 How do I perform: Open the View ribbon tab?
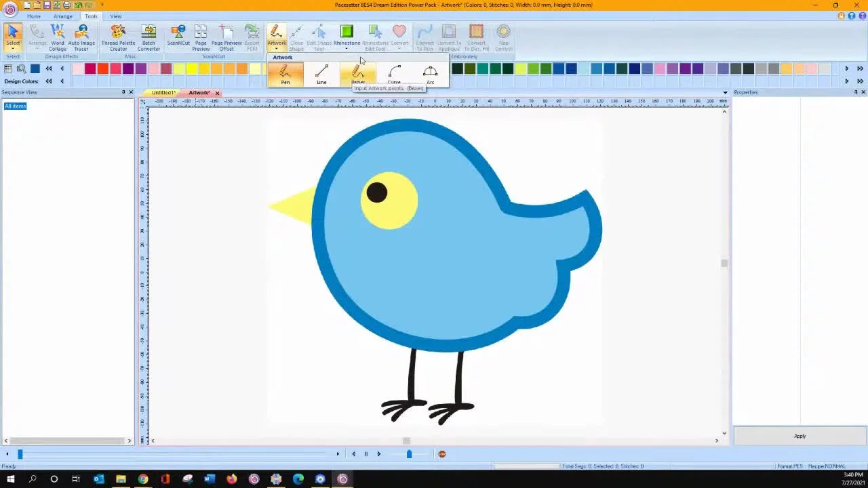[116, 16]
